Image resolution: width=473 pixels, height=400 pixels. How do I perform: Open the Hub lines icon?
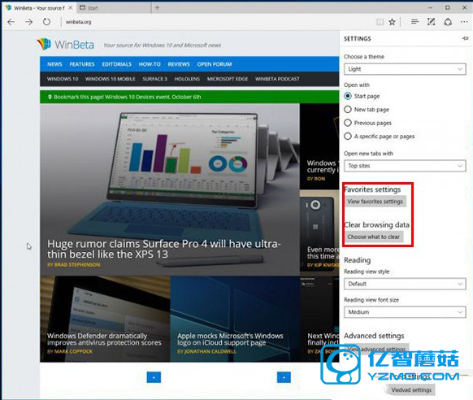click(415, 22)
